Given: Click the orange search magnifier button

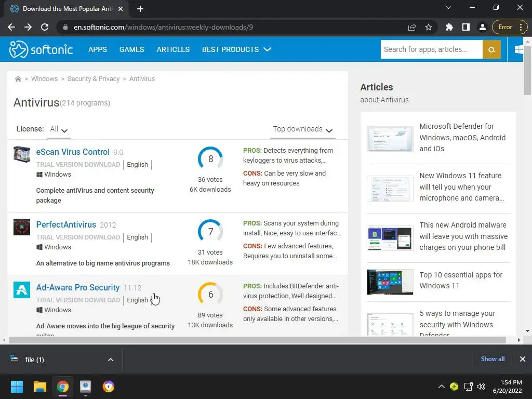Looking at the screenshot, I should (x=491, y=49).
